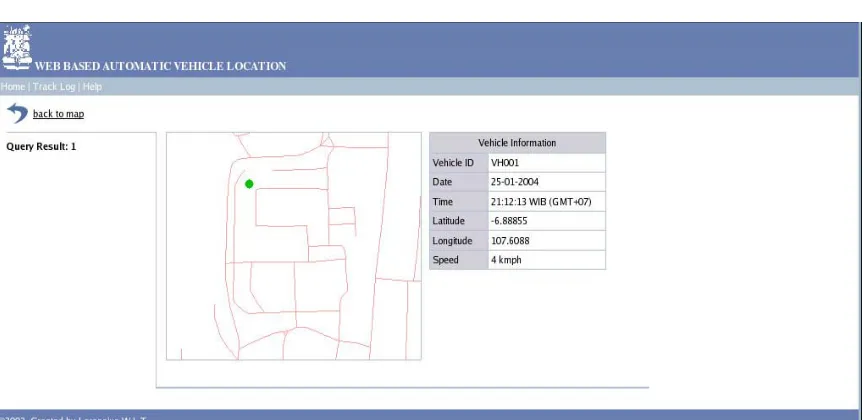Screen dimensions: 868x420
Task: Click the 'WEB BASED AUTOMATIC VEHICLE LOCATION' title
Action: 161,66
